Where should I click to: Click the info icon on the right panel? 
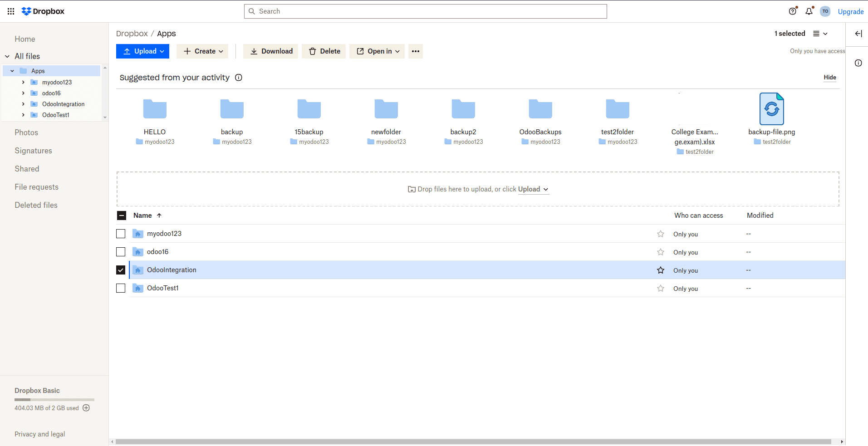click(858, 63)
